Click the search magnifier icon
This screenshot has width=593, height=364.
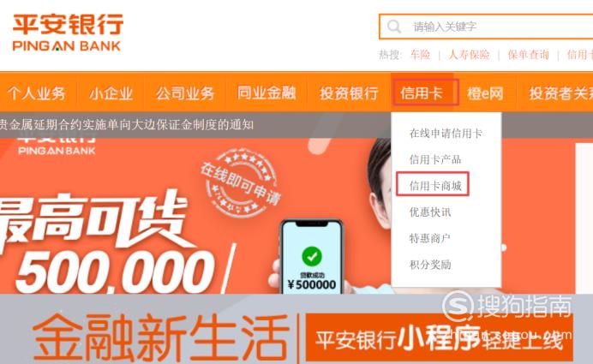coord(394,27)
